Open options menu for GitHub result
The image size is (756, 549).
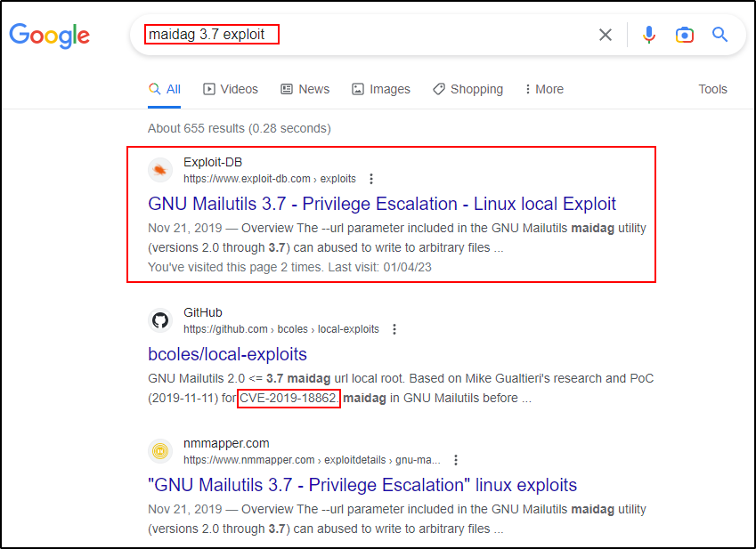pos(394,329)
